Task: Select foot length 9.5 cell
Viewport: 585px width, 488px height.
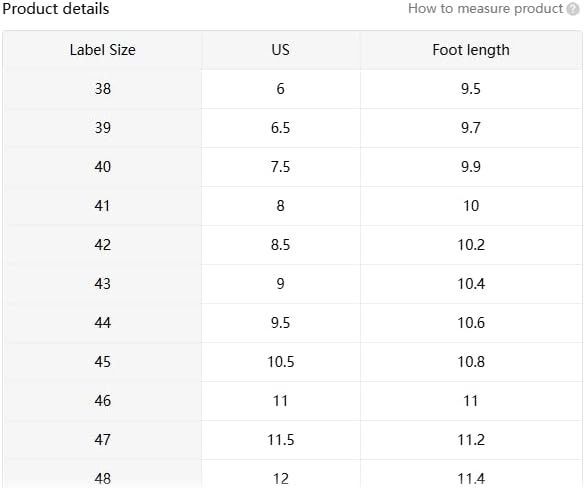Action: coord(471,89)
